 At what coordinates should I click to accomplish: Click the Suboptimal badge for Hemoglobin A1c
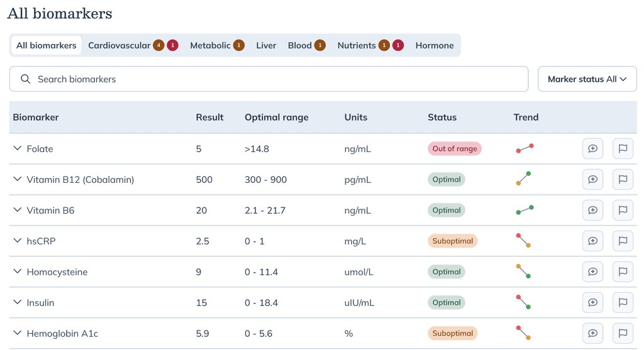tap(453, 333)
